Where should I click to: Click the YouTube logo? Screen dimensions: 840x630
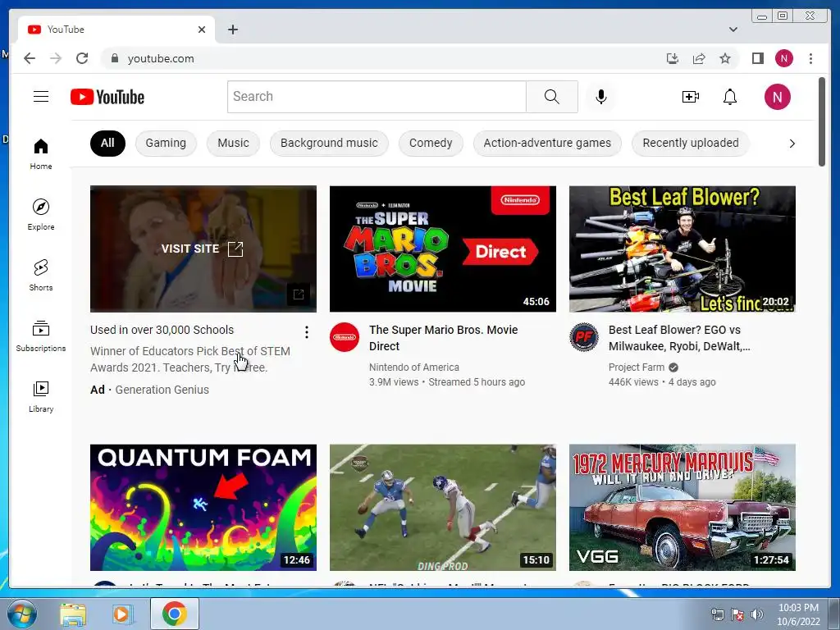[107, 97]
